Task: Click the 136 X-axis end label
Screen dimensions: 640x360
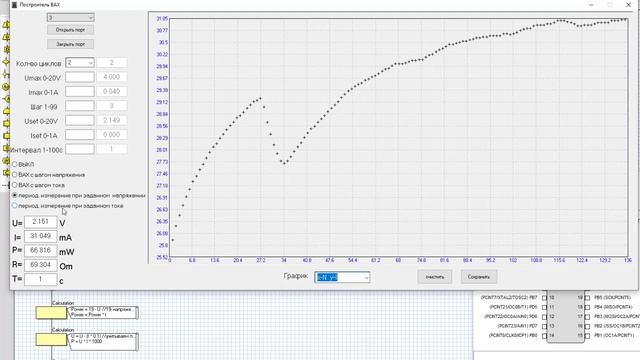Action: (x=628, y=260)
